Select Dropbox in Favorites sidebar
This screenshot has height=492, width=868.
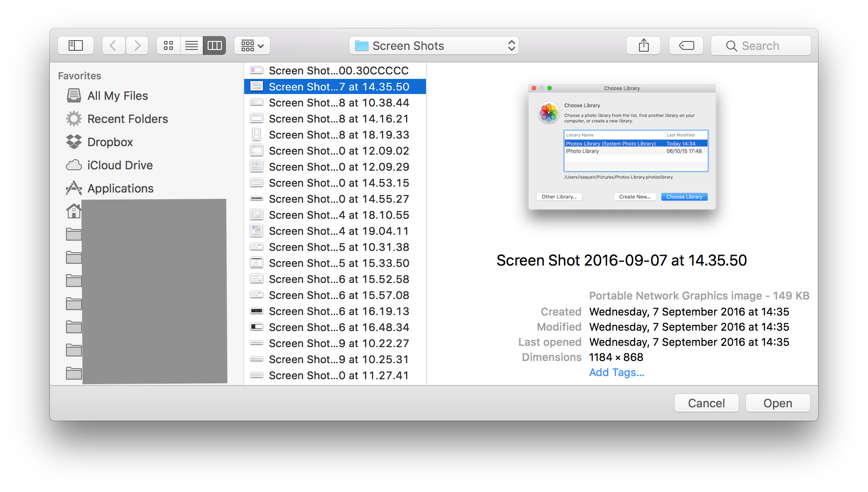tap(110, 142)
